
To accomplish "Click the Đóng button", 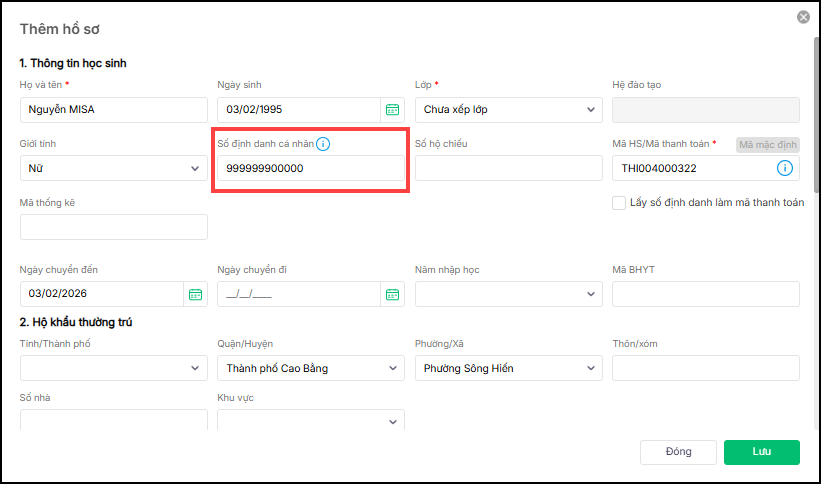I will 678,452.
